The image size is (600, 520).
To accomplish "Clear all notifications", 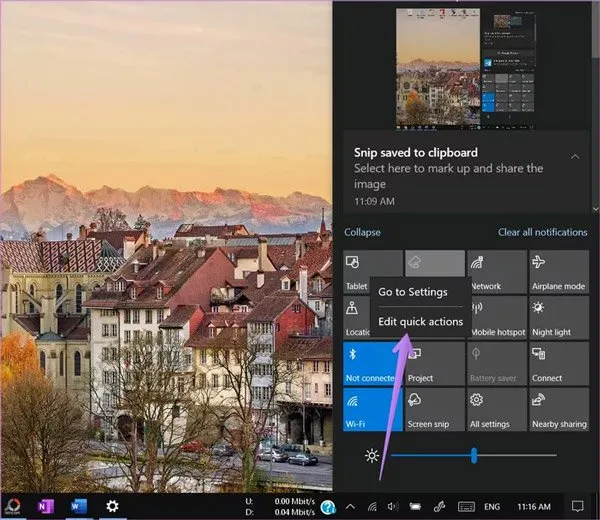I will point(542,232).
